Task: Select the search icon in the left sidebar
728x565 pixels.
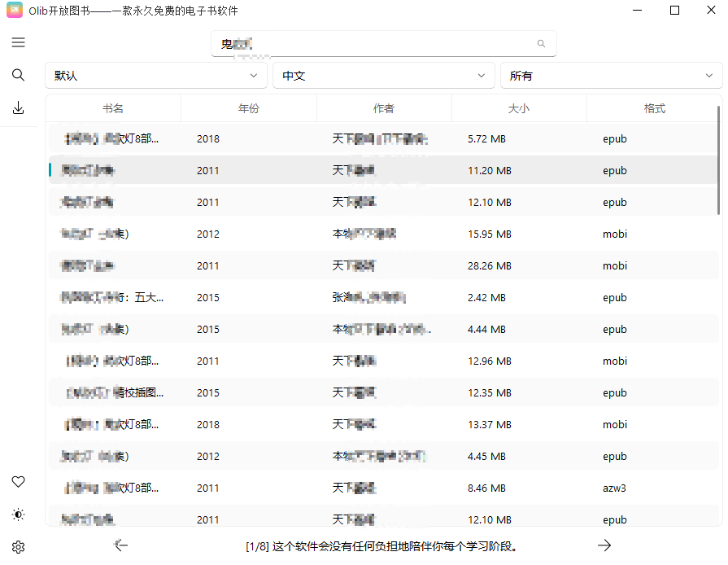Action: [x=18, y=74]
